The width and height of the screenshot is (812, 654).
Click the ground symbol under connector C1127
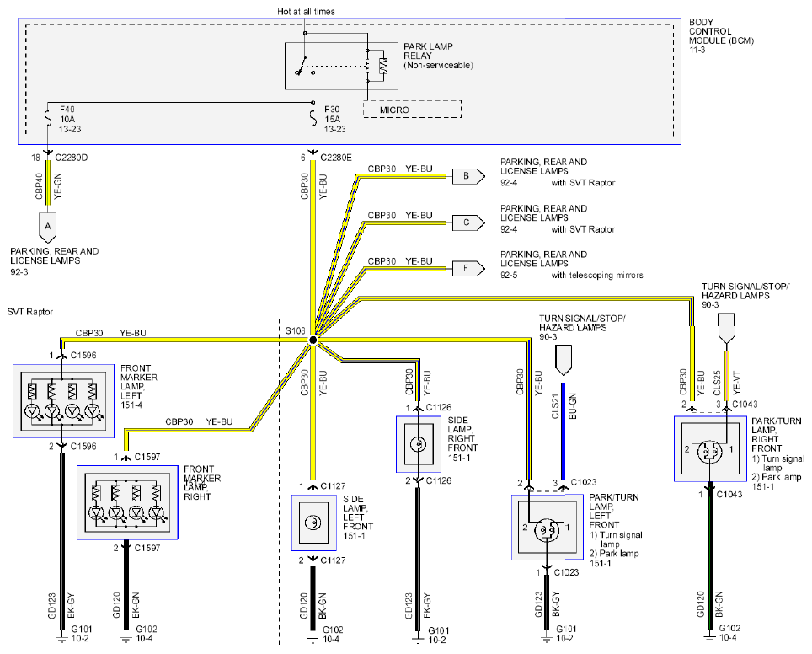pos(313,639)
